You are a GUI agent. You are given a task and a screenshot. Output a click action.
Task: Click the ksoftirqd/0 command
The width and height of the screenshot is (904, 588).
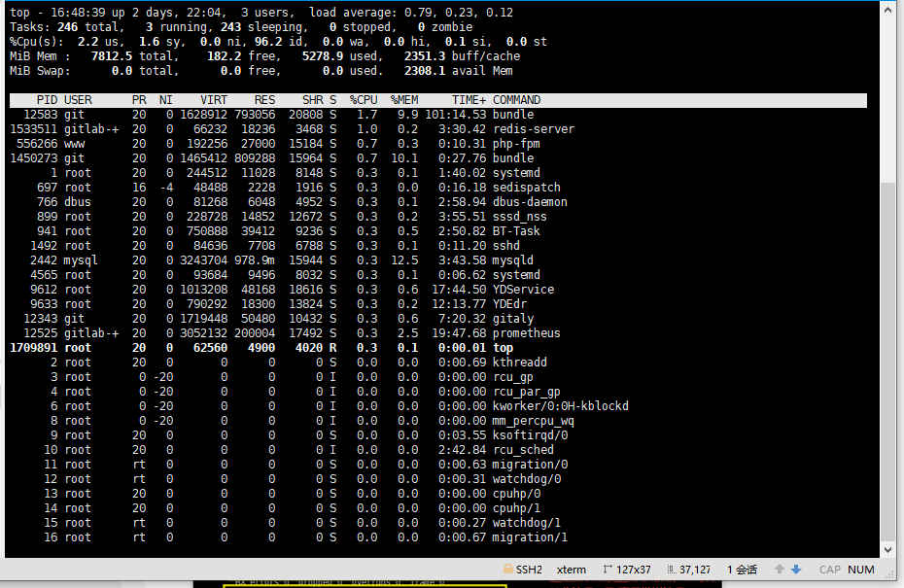(530, 435)
